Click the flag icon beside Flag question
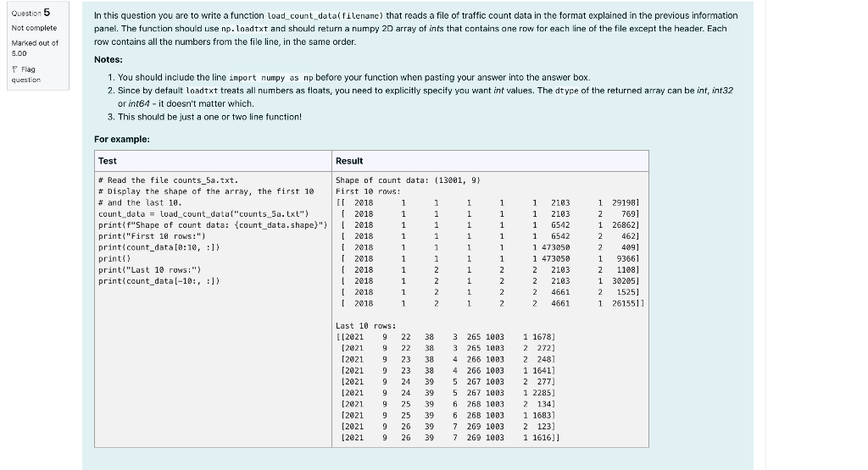This screenshot has width=868, height=470. point(15,69)
